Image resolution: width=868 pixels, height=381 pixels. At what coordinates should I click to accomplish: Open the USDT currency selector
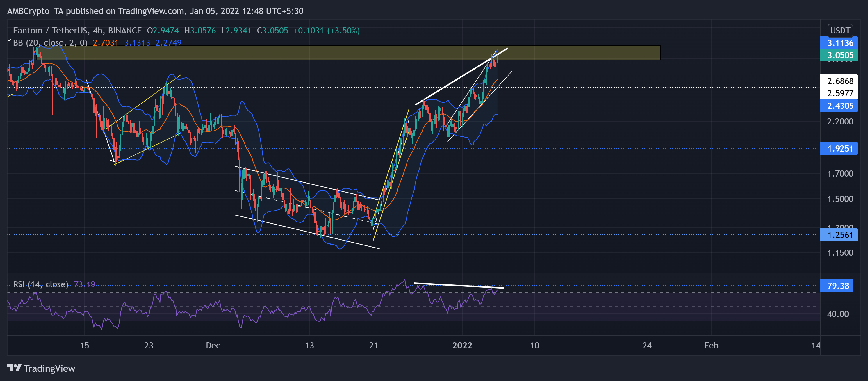[x=840, y=31]
